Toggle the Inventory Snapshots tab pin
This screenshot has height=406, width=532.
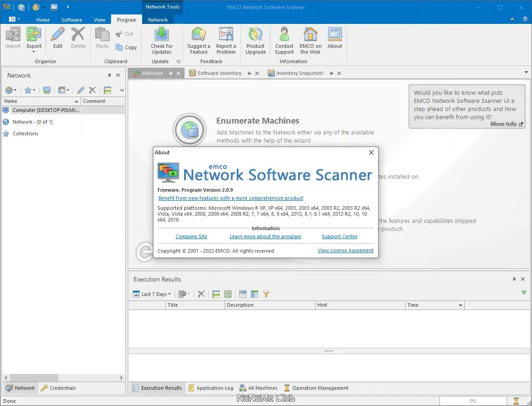[x=331, y=73]
